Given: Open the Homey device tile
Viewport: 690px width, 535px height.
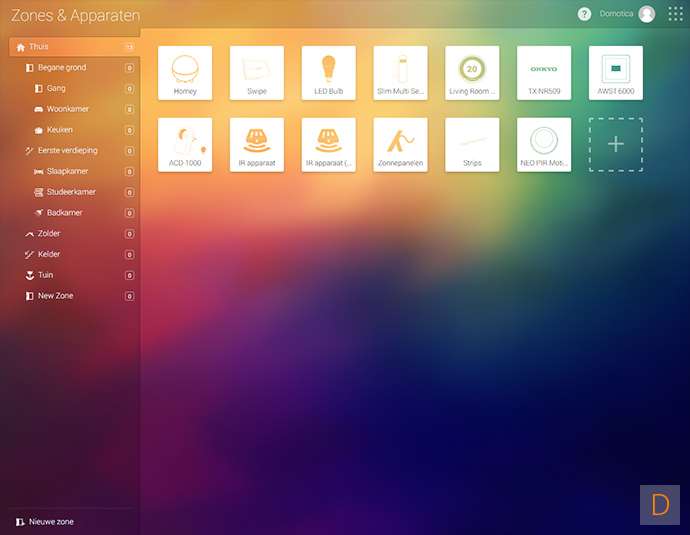Looking at the screenshot, I should (185, 73).
